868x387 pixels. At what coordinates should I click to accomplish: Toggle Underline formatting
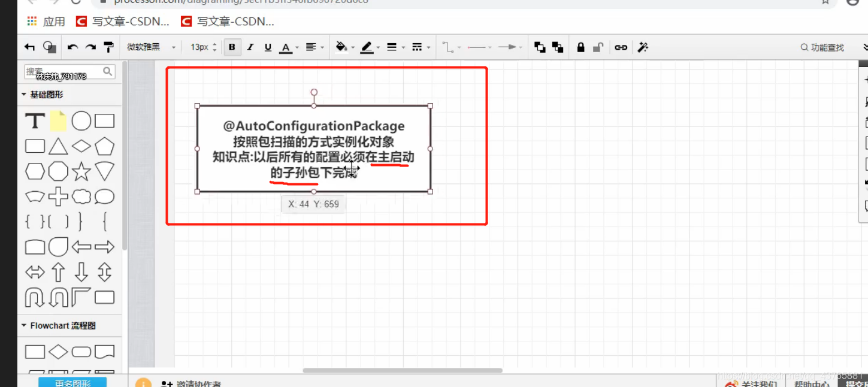pos(268,47)
